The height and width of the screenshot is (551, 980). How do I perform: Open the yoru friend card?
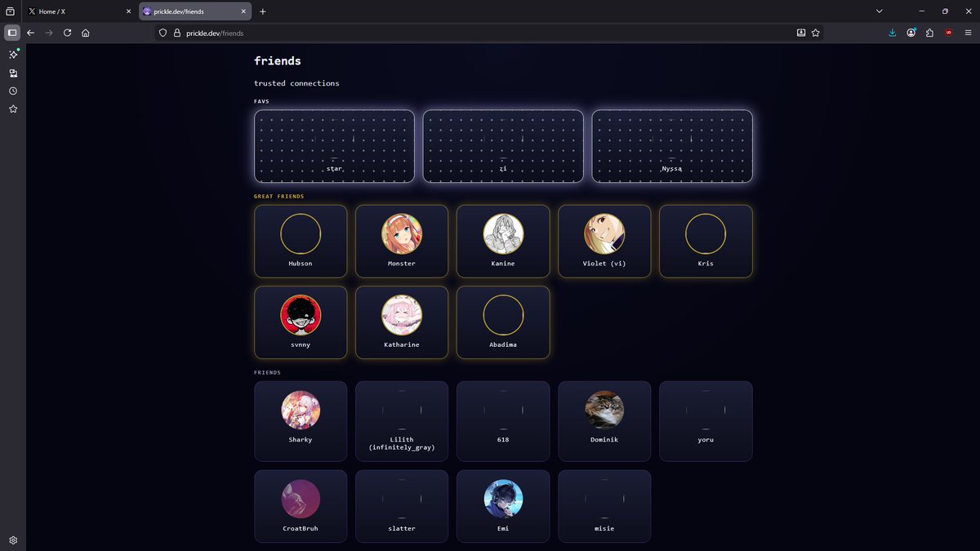pos(706,421)
